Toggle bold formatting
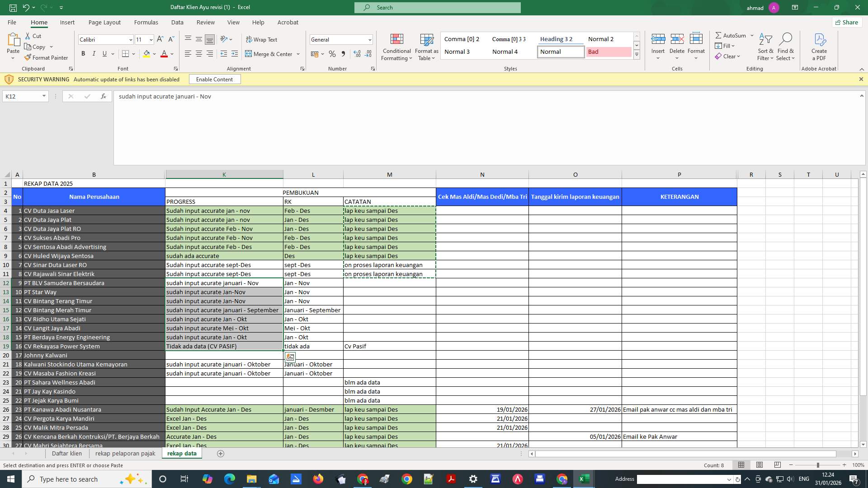The image size is (868, 488). tap(83, 54)
